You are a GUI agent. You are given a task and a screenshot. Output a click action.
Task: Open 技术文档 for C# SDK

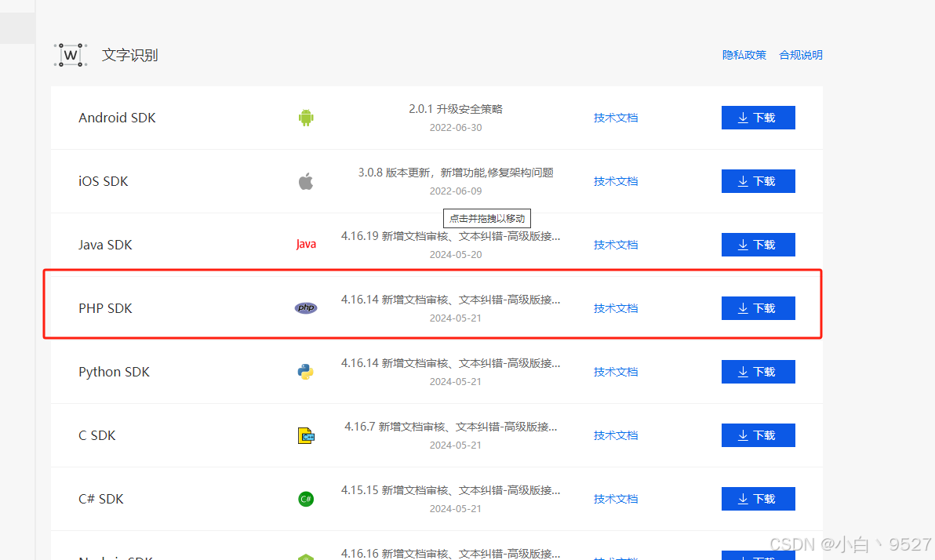click(x=616, y=499)
